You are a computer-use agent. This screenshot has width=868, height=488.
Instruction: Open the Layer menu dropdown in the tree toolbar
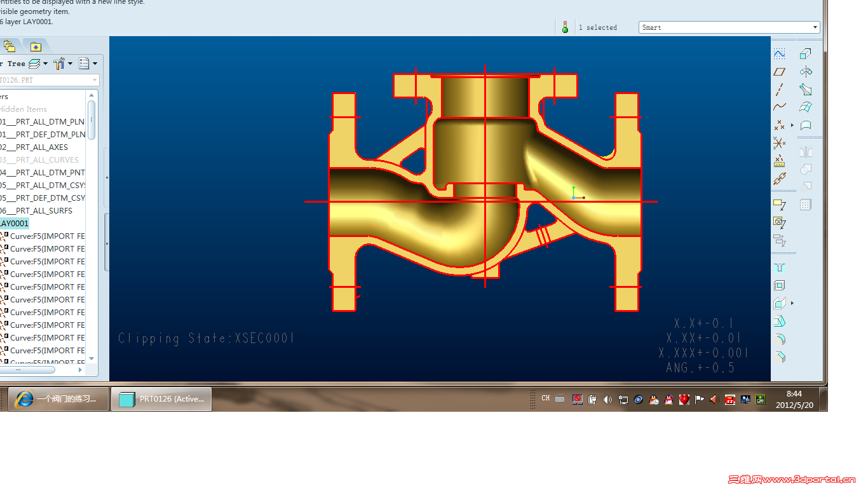[37, 64]
